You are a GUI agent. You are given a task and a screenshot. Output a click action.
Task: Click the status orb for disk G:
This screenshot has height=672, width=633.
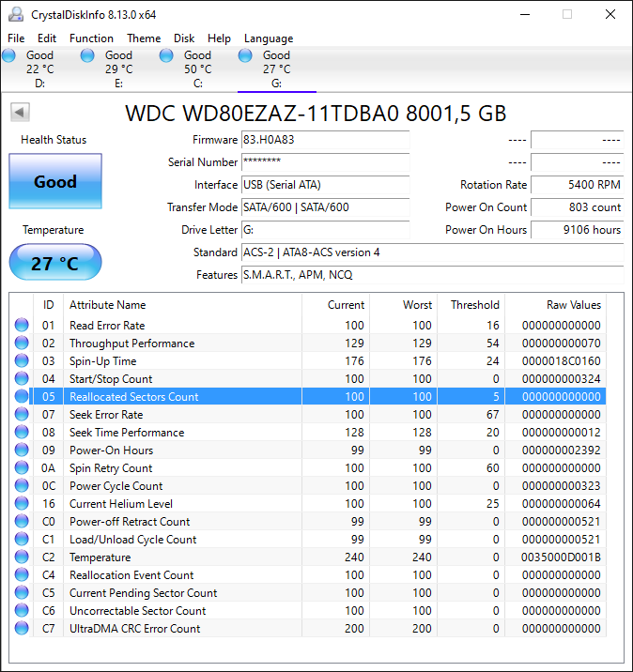[245, 55]
